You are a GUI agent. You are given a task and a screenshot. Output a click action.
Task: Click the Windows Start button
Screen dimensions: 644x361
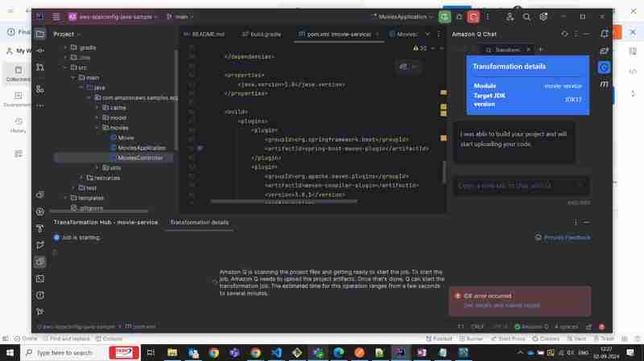[x=10, y=353]
